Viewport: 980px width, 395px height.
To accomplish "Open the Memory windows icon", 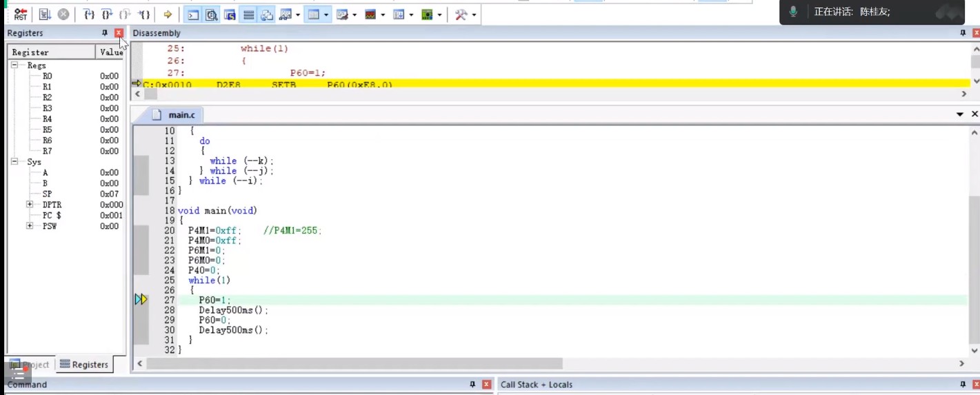I will (314, 14).
